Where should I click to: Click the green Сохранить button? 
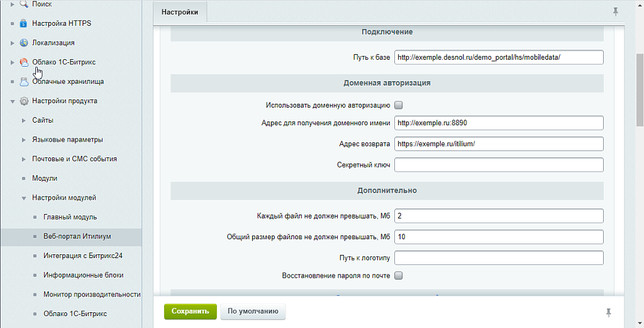tap(190, 311)
